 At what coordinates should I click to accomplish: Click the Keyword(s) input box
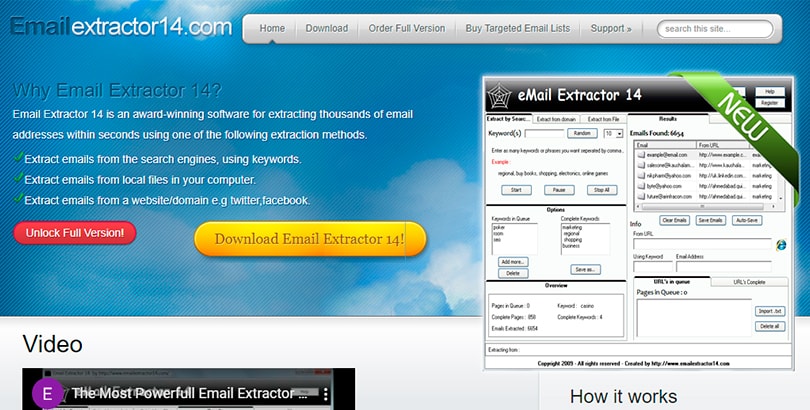(x=544, y=133)
